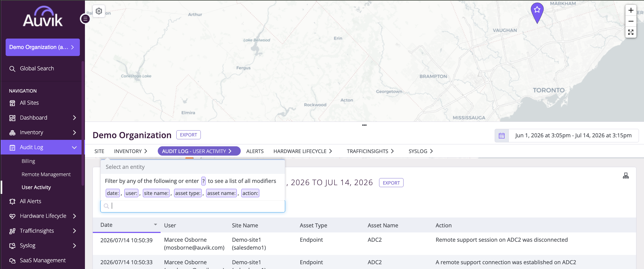Expand the Inventory sidebar chevron
644x269 pixels.
tap(75, 133)
